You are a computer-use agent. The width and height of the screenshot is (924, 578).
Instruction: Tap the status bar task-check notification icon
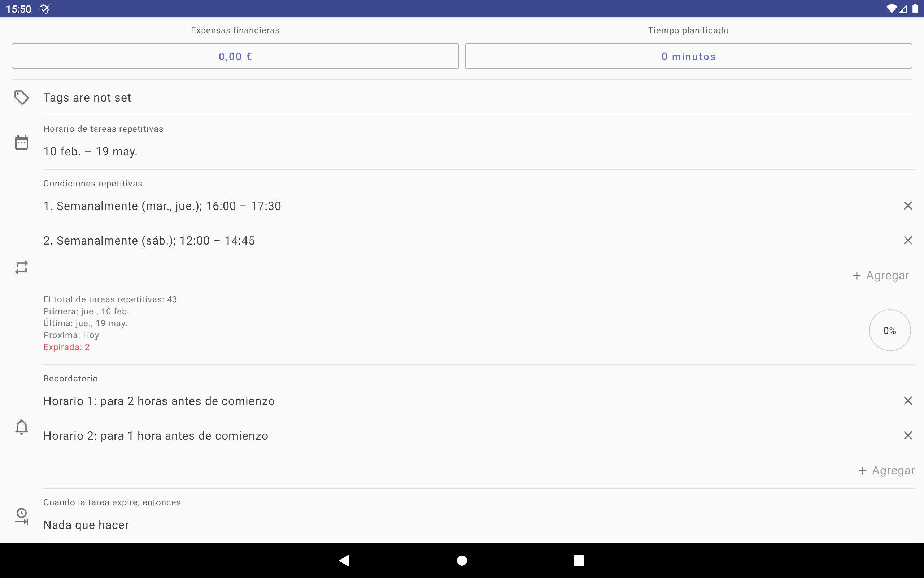[x=45, y=9]
